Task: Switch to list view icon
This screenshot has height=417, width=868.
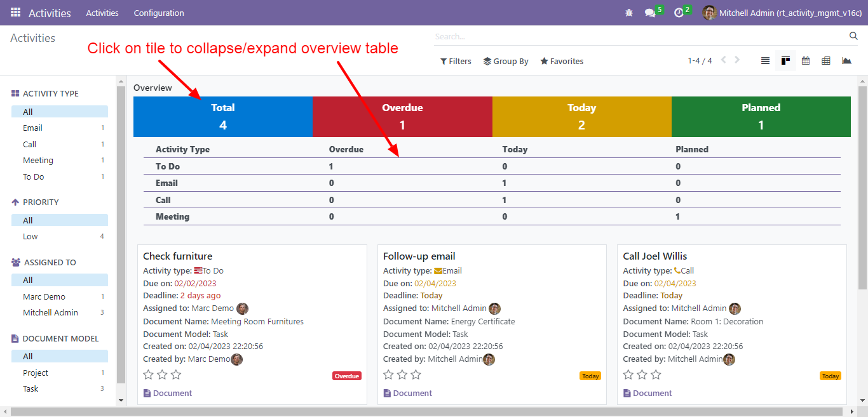Action: (x=765, y=61)
